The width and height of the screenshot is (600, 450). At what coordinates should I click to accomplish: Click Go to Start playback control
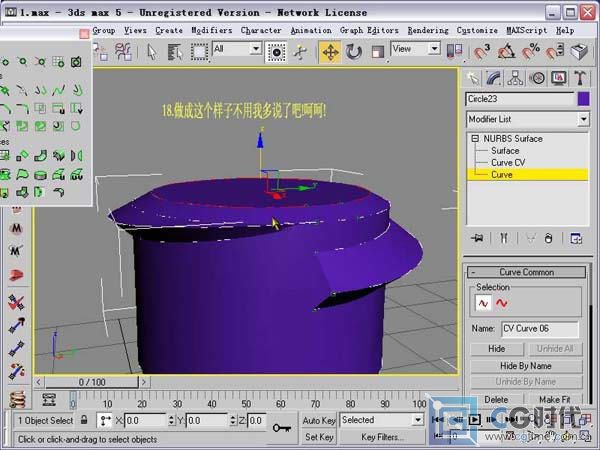(x=438, y=420)
